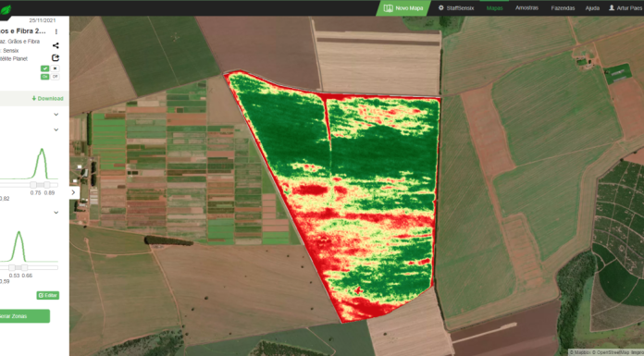This screenshot has width=644, height=356.
Task: Click the green Editar button
Action: pos(48,295)
